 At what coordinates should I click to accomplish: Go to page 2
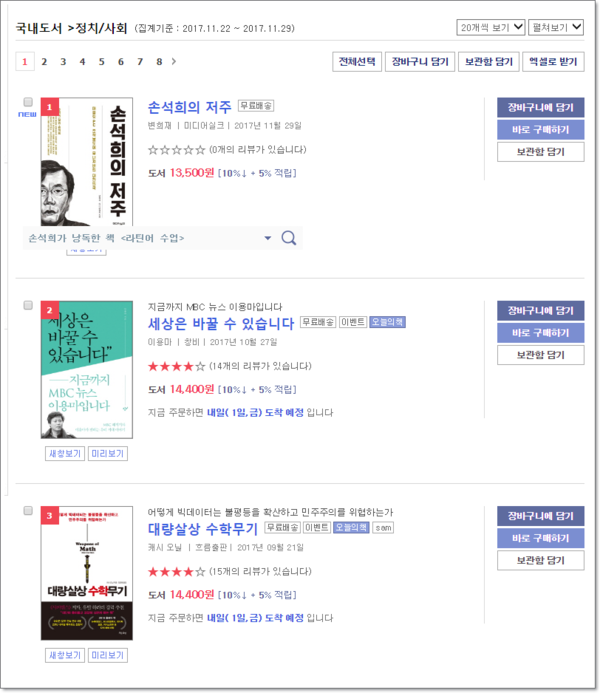[44, 62]
